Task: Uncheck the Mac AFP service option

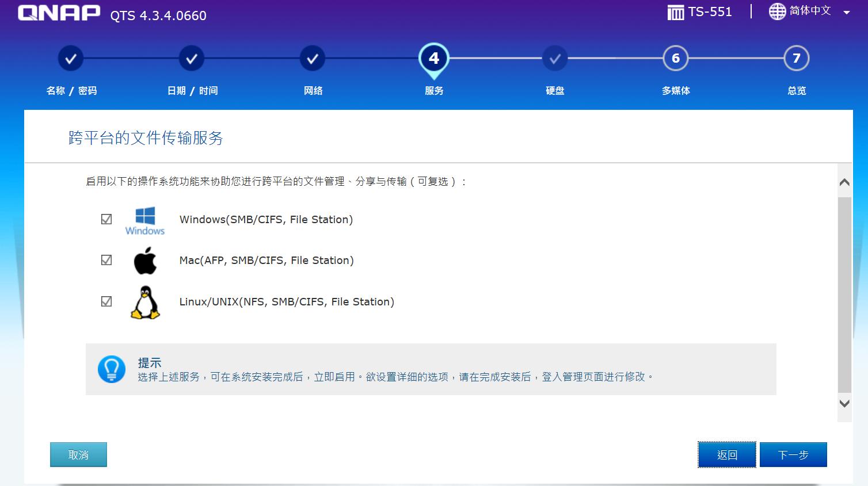Action: coord(106,259)
